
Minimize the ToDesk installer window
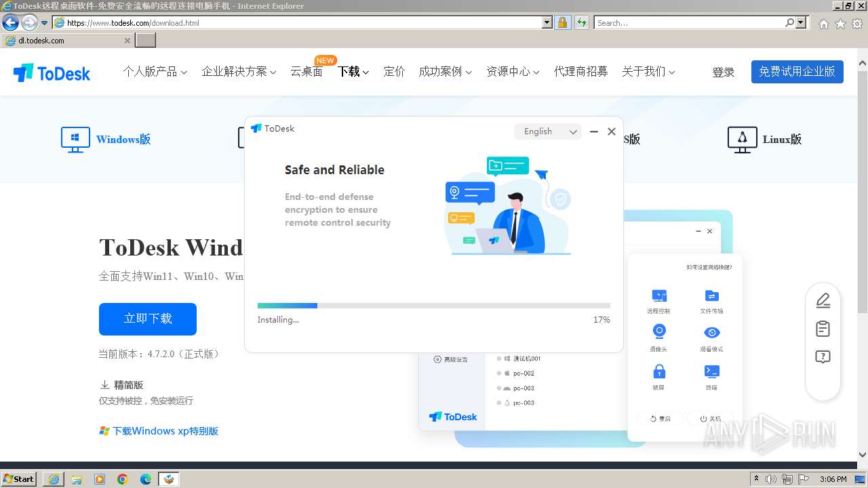pos(594,131)
